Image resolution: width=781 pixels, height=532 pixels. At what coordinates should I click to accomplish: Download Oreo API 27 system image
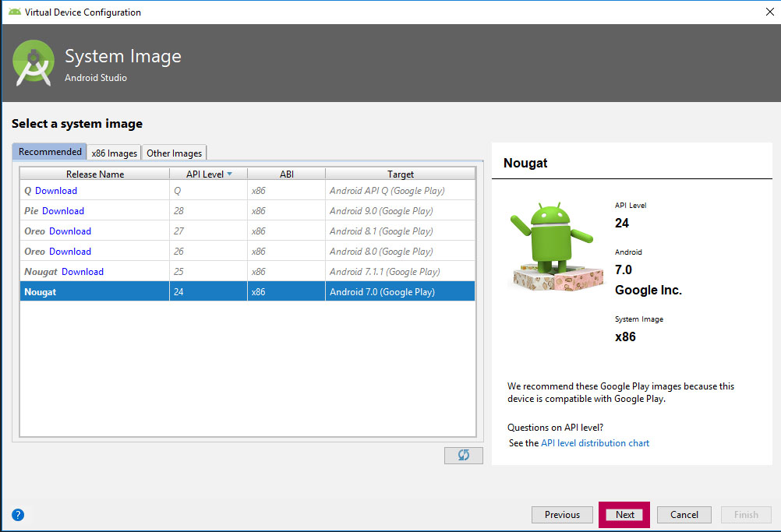70,231
